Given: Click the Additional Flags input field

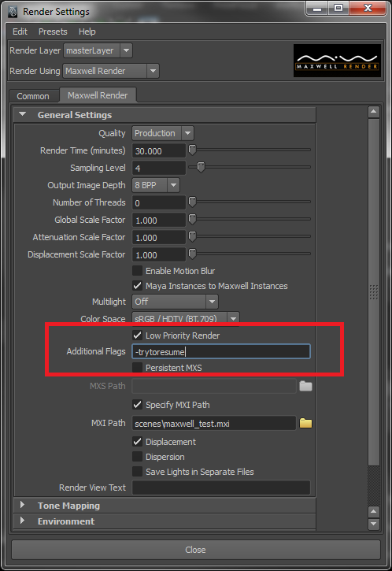Looking at the screenshot, I should 221,352.
